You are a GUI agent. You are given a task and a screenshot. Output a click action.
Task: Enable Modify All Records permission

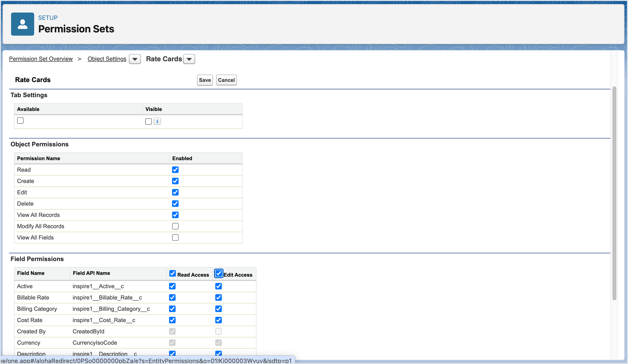(175, 226)
